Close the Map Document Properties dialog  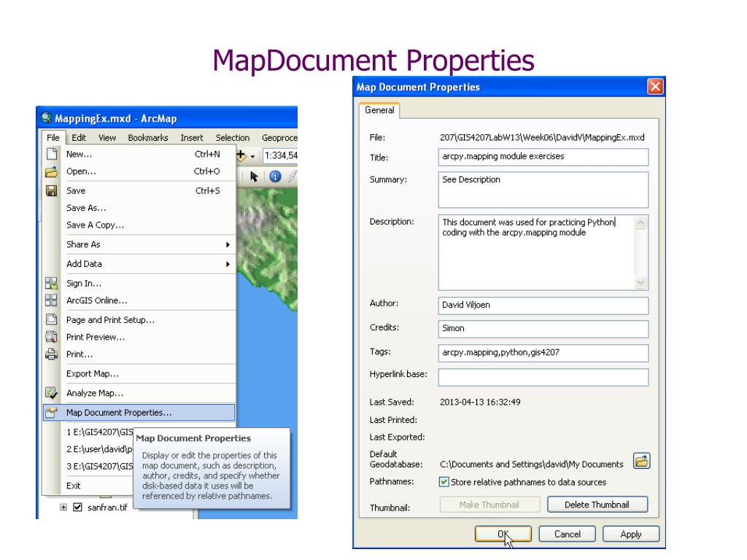point(655,86)
